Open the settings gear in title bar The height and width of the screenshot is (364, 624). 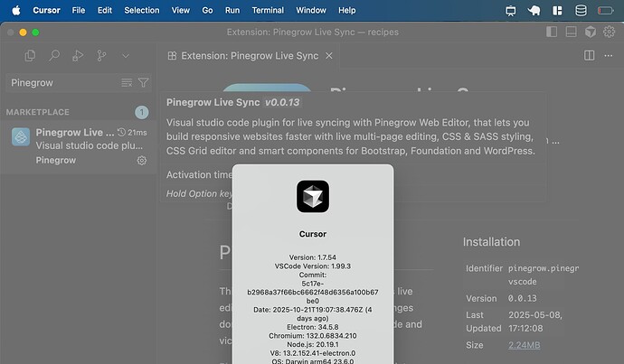coord(610,32)
